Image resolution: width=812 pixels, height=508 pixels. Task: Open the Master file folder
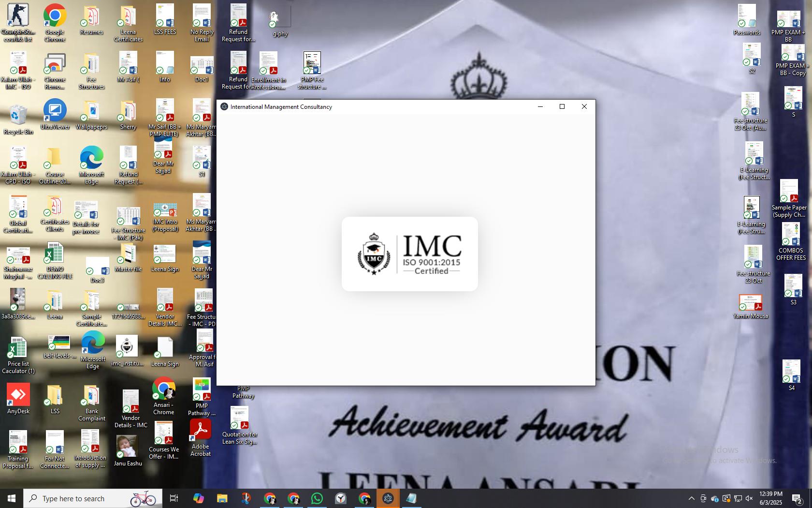point(128,257)
